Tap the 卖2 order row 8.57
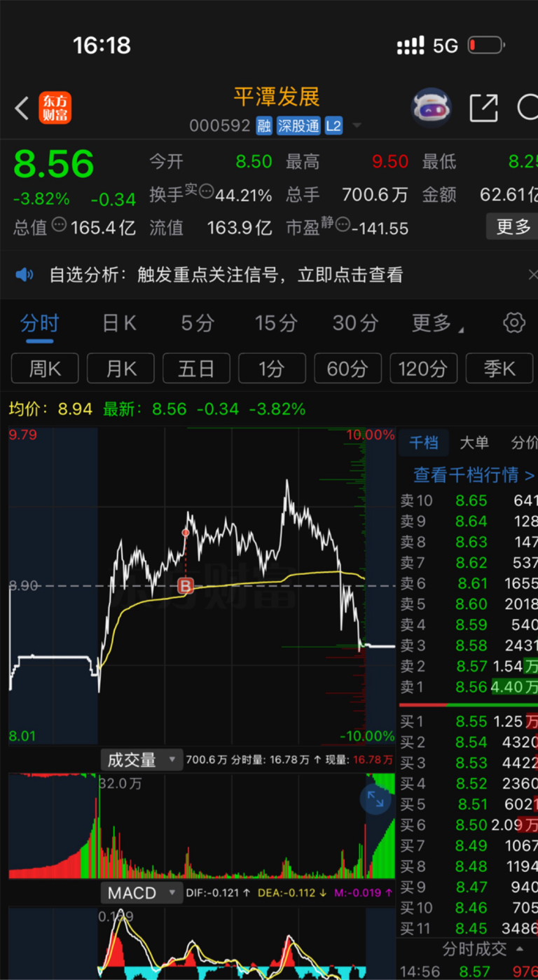The image size is (538, 980). point(469,667)
